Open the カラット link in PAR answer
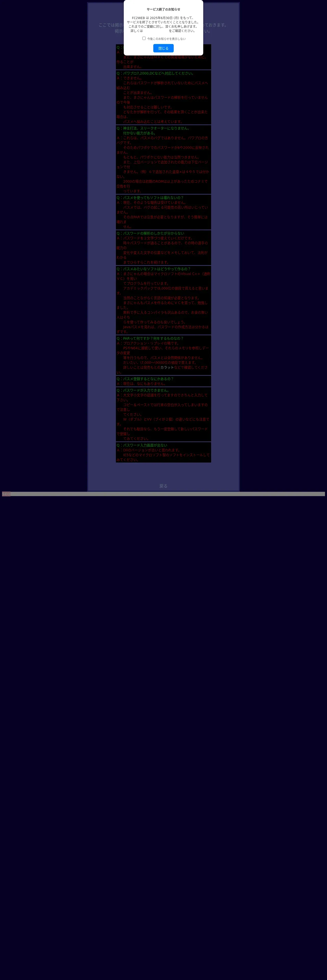Screen dimensions: 327x980 (x=167, y=367)
